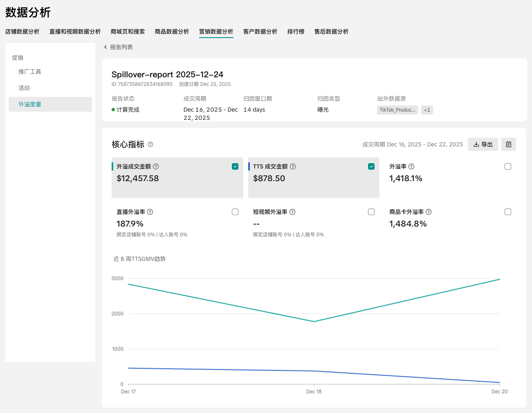
Task: Expand the +1 data source tag
Action: click(427, 110)
